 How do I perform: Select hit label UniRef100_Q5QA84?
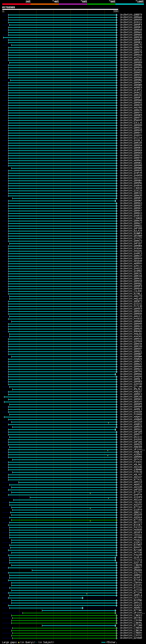131,570
